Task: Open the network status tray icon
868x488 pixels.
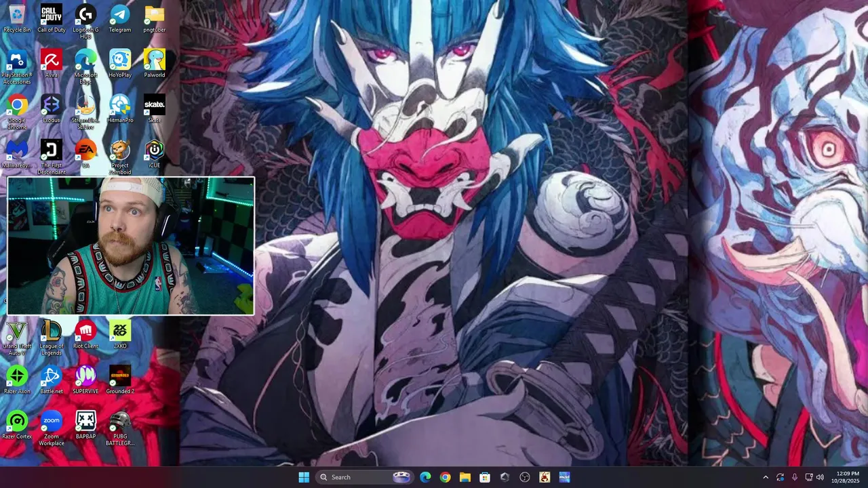Action: click(808, 477)
